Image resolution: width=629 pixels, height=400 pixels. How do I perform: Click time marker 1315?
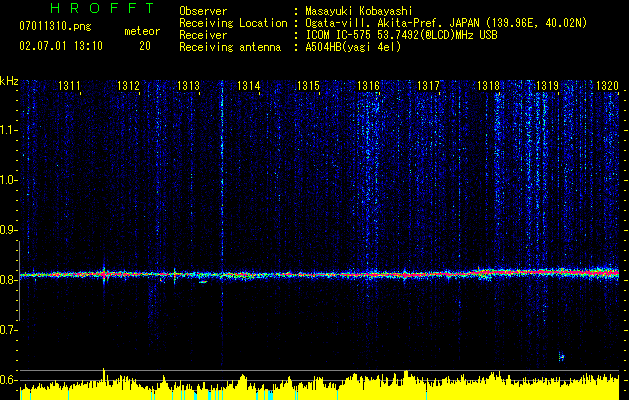(x=308, y=86)
